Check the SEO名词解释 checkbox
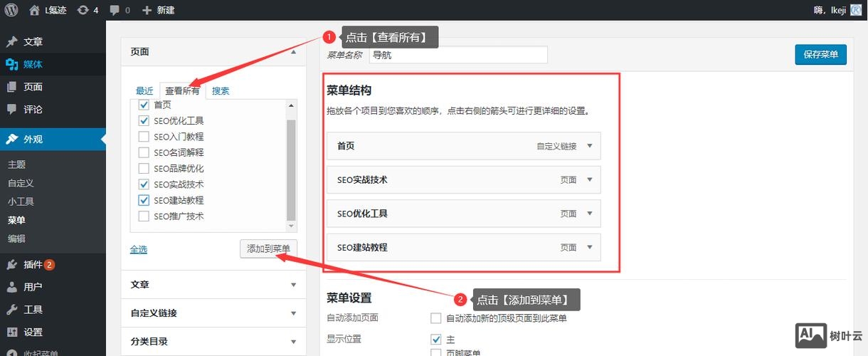The image size is (868, 356). tap(143, 152)
